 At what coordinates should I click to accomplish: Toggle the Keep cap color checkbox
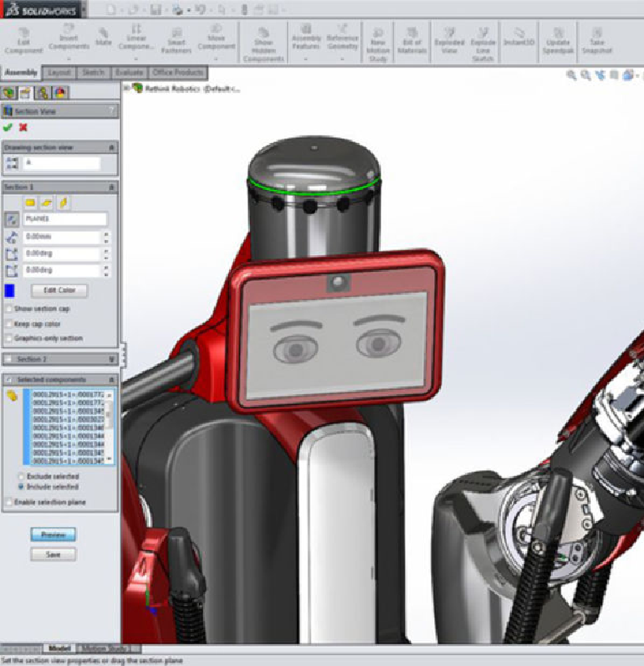point(8,324)
